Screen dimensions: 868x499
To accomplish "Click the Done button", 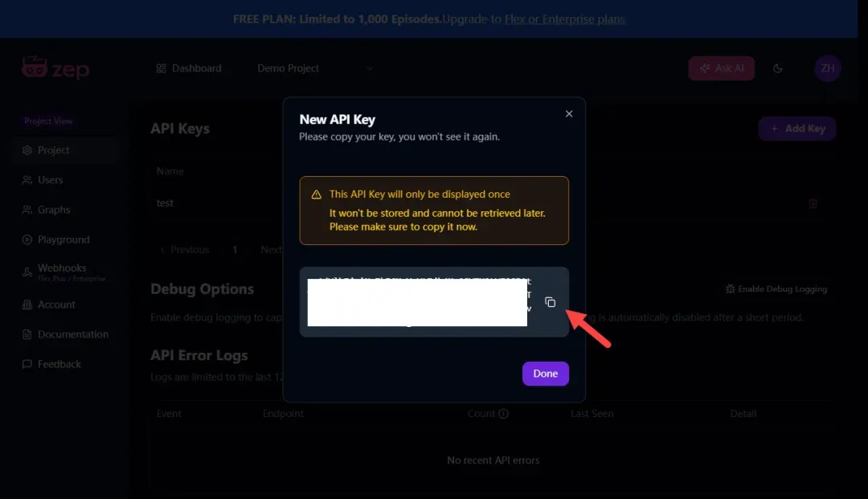I will coord(545,374).
